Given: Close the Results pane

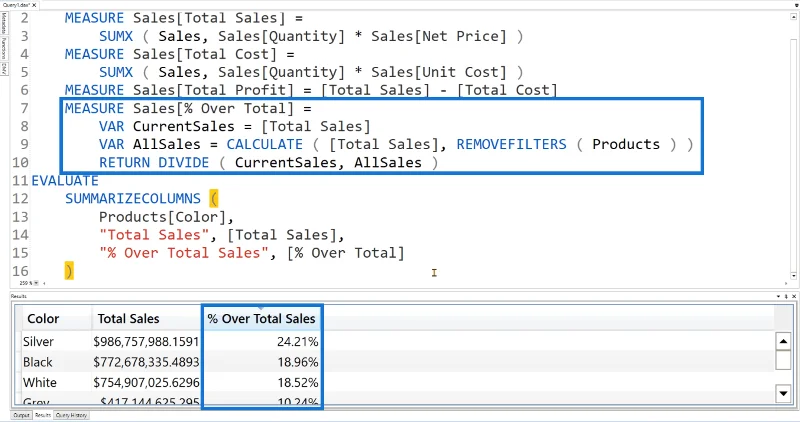Looking at the screenshot, I should tap(794, 296).
